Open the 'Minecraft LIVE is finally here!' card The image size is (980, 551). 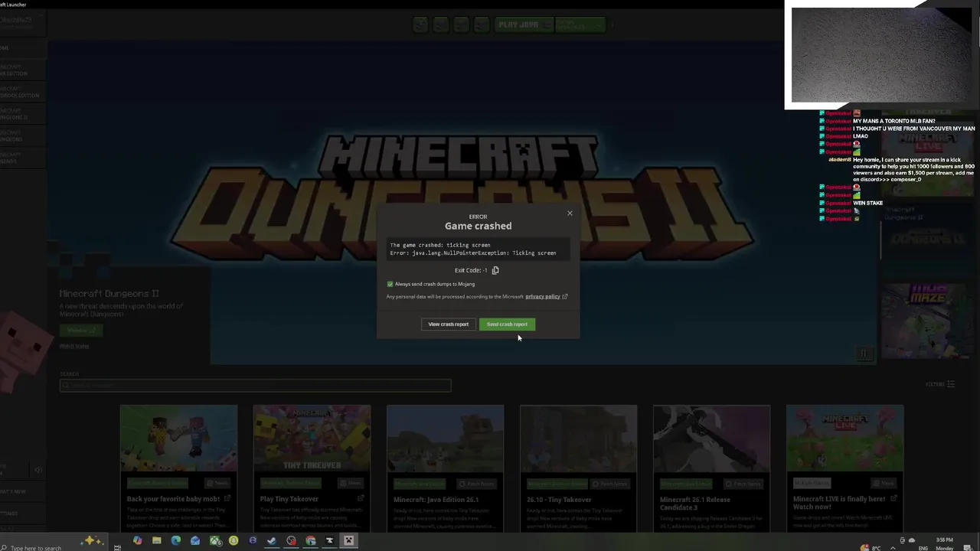tap(844, 468)
